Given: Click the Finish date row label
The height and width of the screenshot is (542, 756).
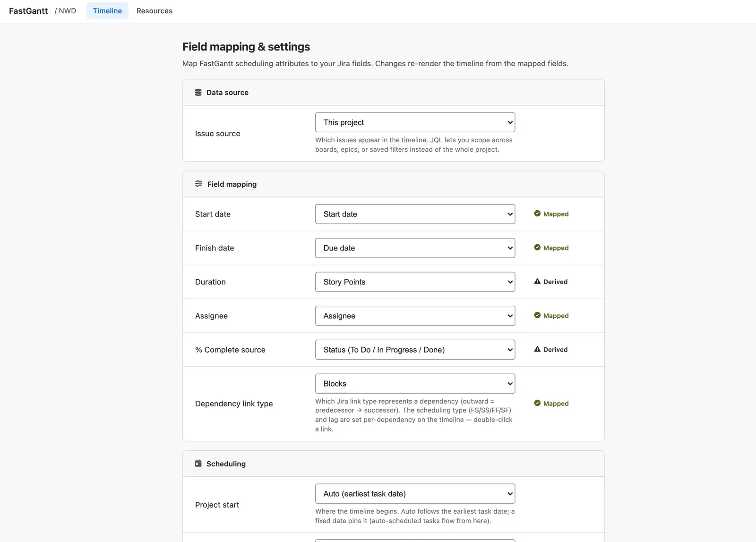Looking at the screenshot, I should click(x=215, y=248).
